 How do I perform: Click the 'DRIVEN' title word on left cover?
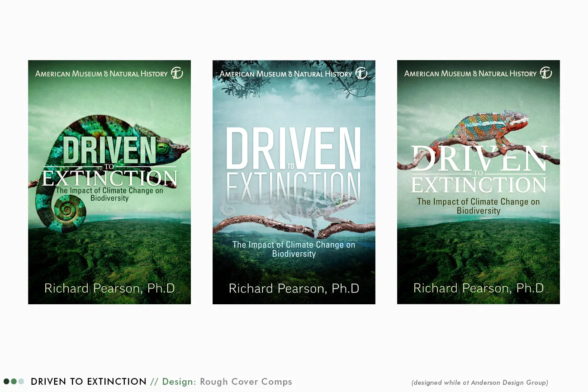[109, 150]
